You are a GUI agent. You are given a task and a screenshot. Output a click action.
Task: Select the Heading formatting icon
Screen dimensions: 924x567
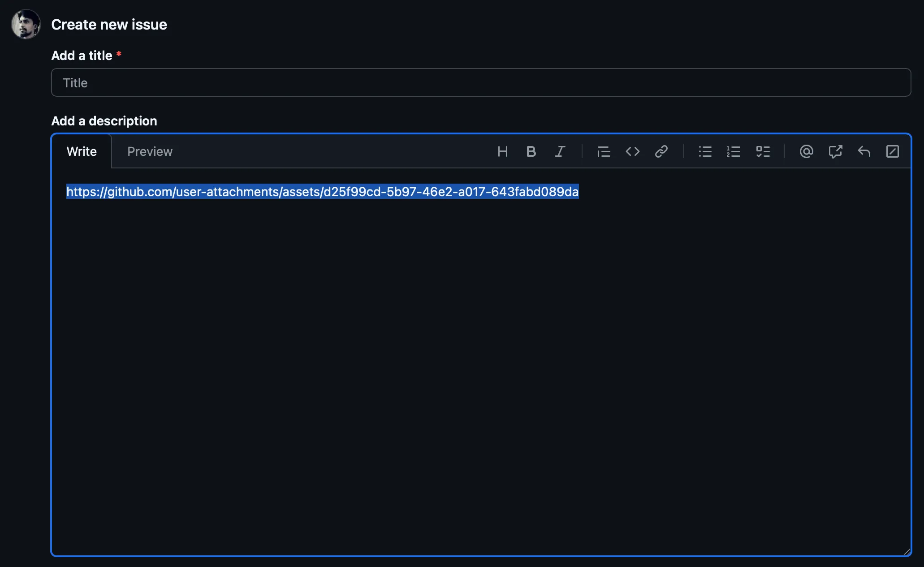[502, 151]
